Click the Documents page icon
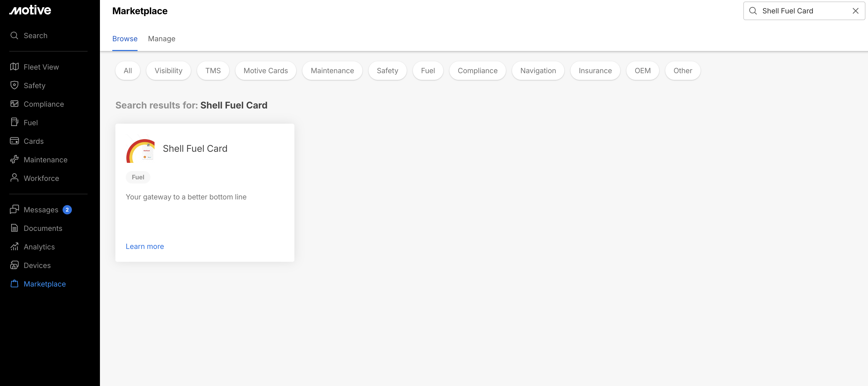 tap(14, 228)
